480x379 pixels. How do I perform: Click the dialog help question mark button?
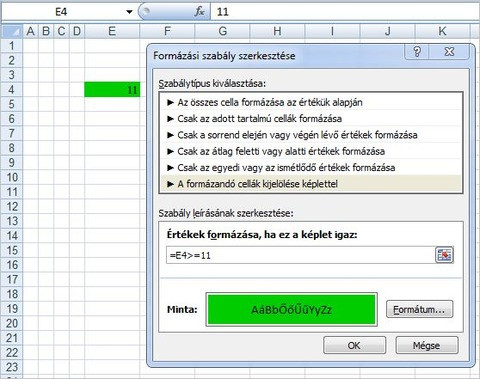tap(417, 52)
